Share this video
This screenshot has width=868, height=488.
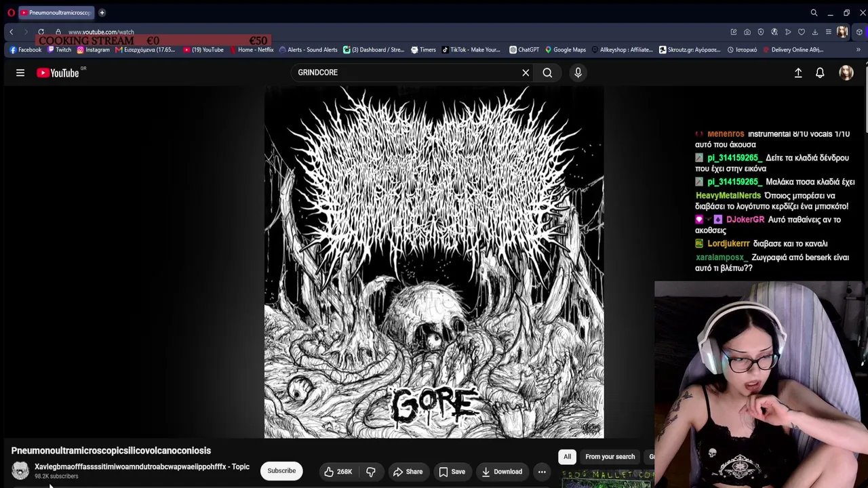pyautogui.click(x=408, y=472)
